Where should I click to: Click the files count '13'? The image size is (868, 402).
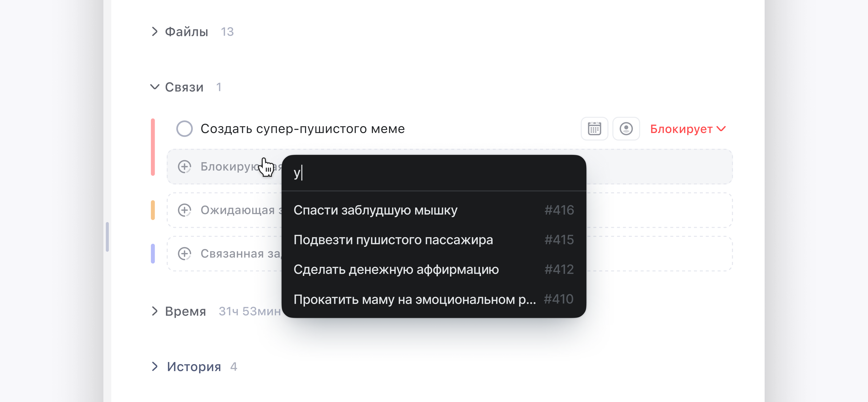pyautogui.click(x=227, y=32)
